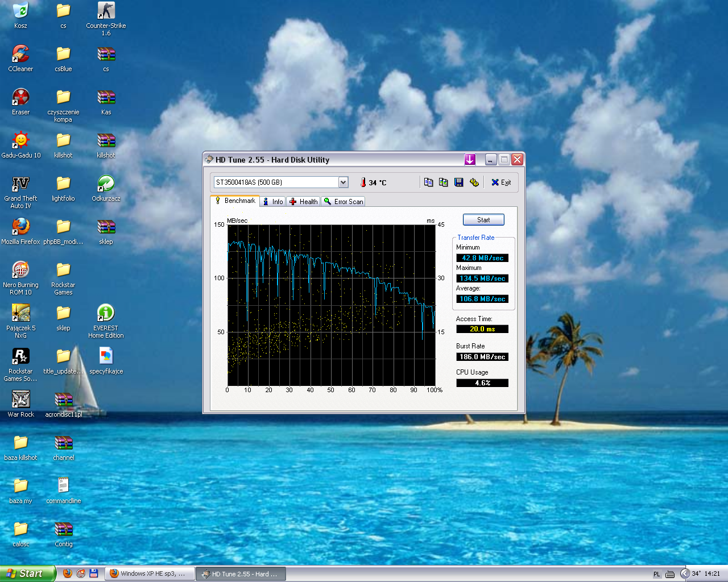Select the Eraser desktop shortcut
Viewport: 728px width, 582px height.
pos(20,102)
